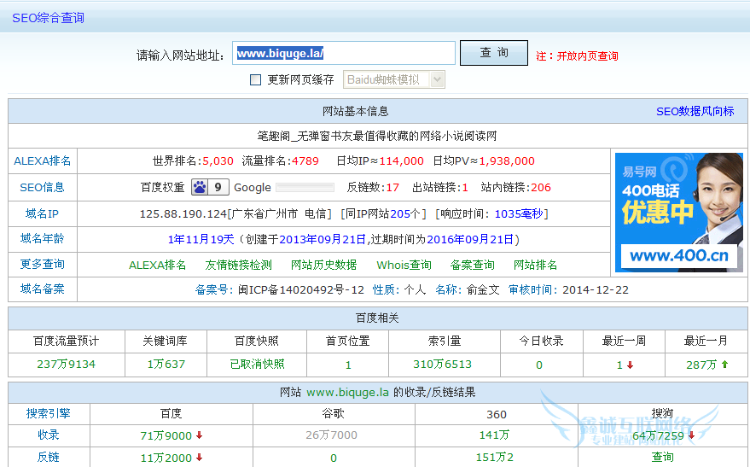Click 360 indexed count 141万
This screenshot has width=750, height=467.
[x=494, y=435]
